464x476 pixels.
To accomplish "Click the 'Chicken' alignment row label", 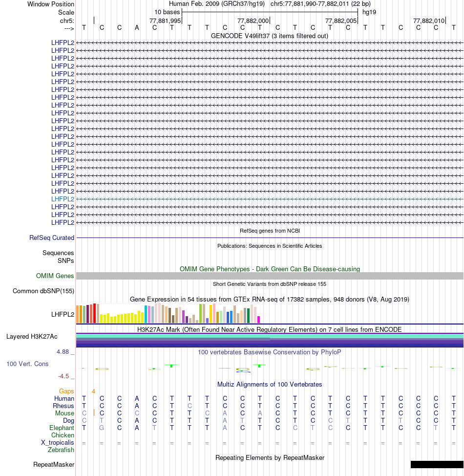I will (63, 435).
